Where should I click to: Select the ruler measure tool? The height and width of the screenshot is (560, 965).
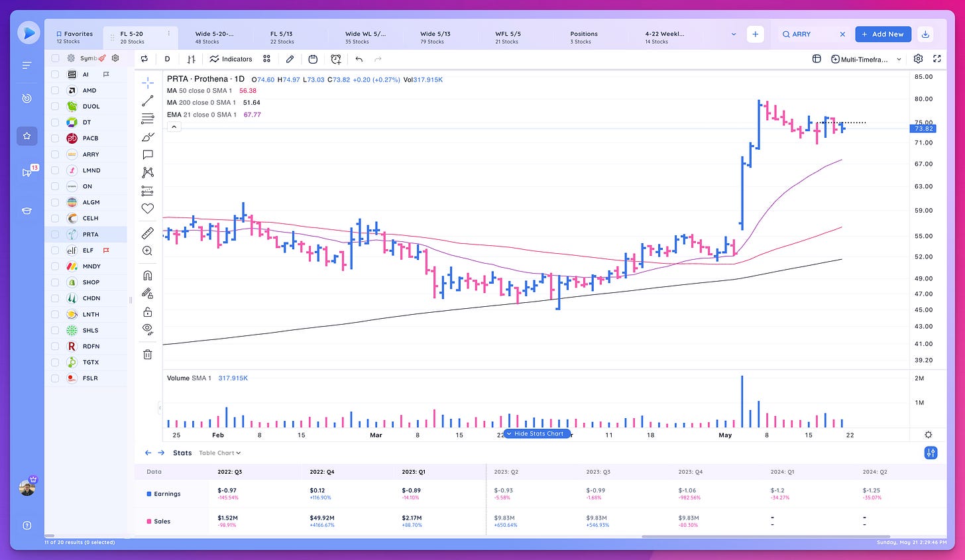click(148, 233)
